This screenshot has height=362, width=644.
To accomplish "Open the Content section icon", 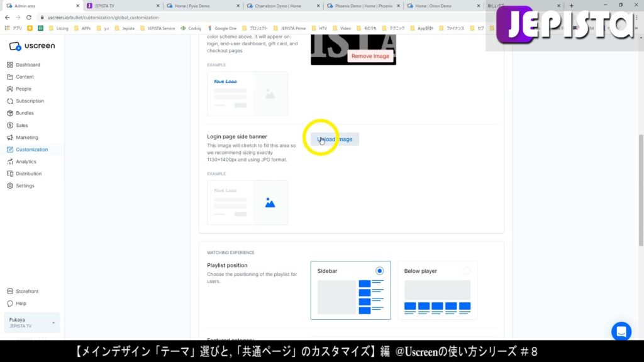I will pos(10,77).
